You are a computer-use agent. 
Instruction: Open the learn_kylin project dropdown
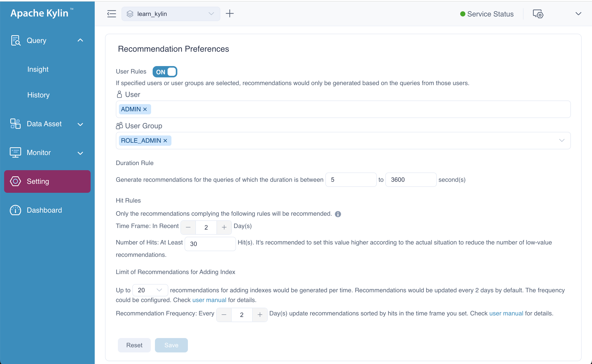171,14
